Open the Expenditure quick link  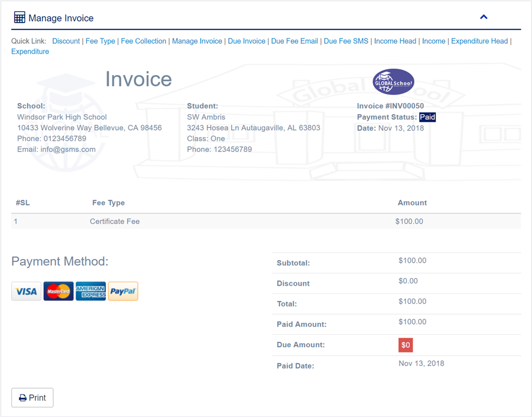point(30,51)
